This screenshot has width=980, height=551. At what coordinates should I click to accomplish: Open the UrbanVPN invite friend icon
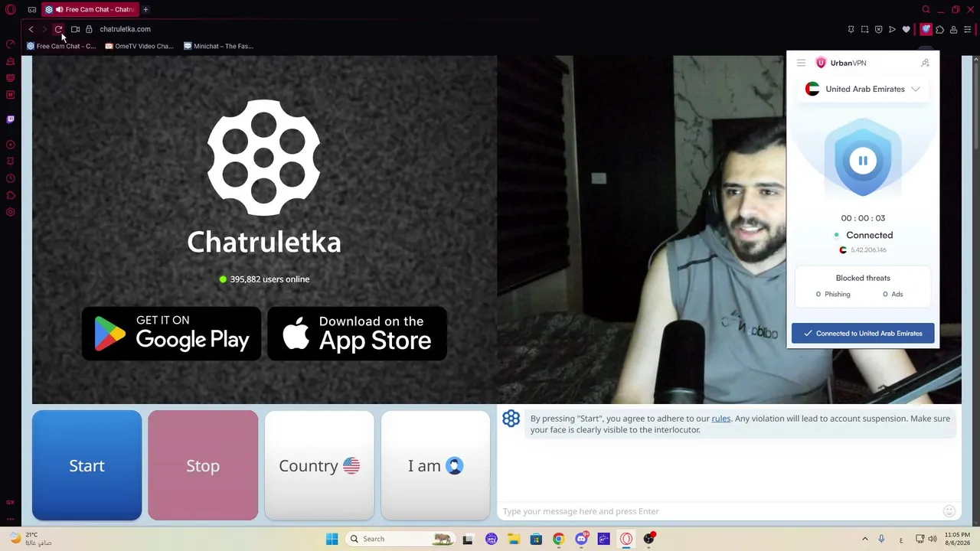(x=925, y=63)
